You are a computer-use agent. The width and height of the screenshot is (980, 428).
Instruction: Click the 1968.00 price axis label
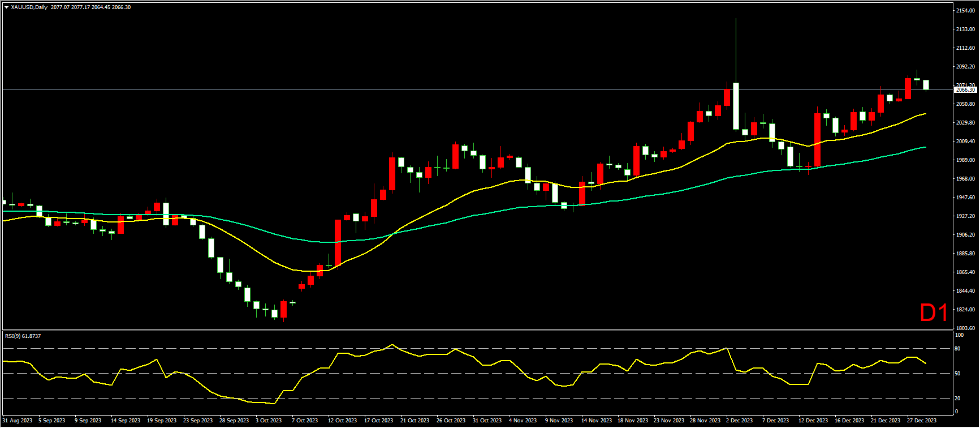click(965, 179)
